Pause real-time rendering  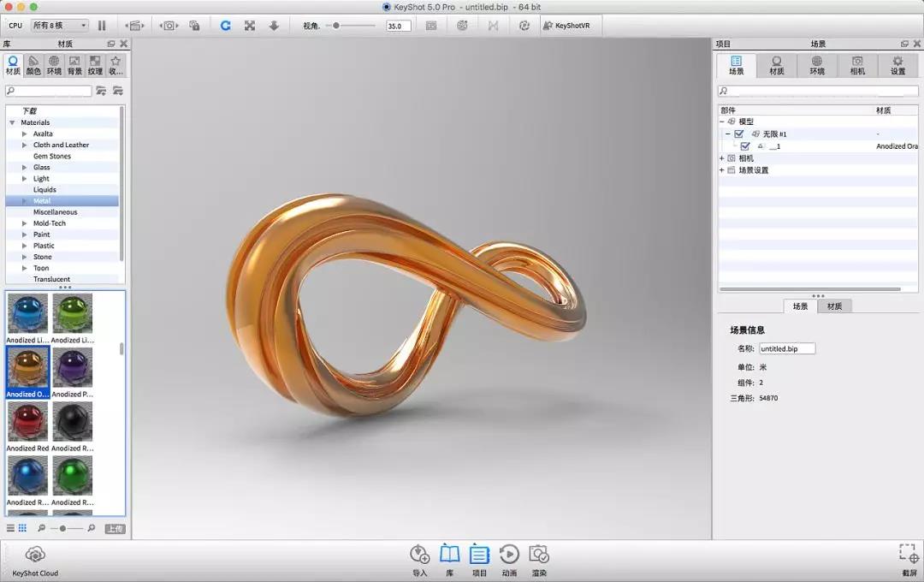click(x=102, y=26)
